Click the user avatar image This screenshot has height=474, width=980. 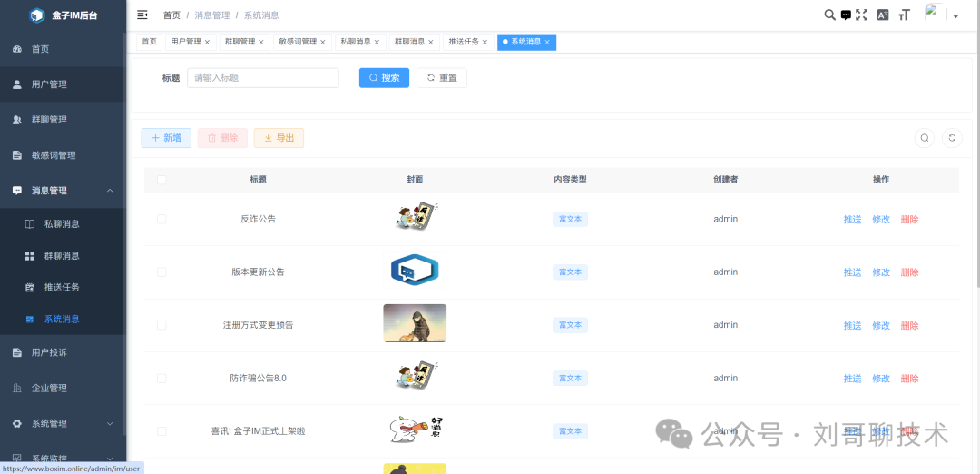tap(936, 15)
